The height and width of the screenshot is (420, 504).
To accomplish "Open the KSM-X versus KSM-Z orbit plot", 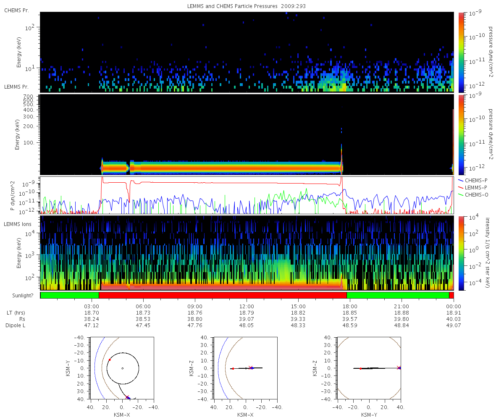I will pos(246,368).
